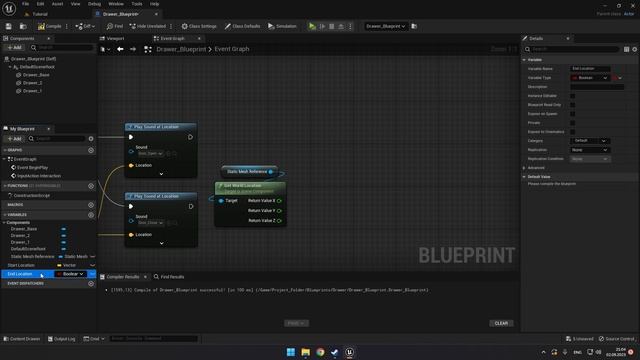Open the Asset menu
Viewport: 640px width, 360px height.
(57, 4)
